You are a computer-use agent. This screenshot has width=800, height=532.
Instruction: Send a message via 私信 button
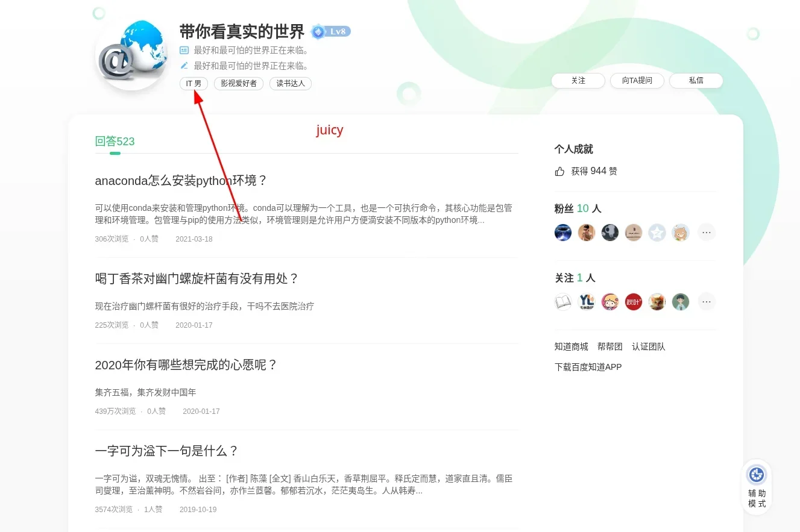click(x=696, y=81)
